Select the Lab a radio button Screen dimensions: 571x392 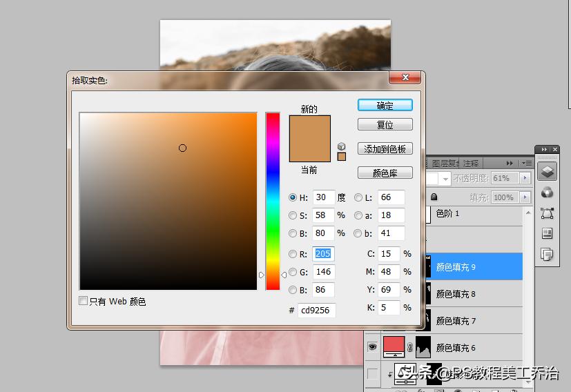click(x=358, y=215)
